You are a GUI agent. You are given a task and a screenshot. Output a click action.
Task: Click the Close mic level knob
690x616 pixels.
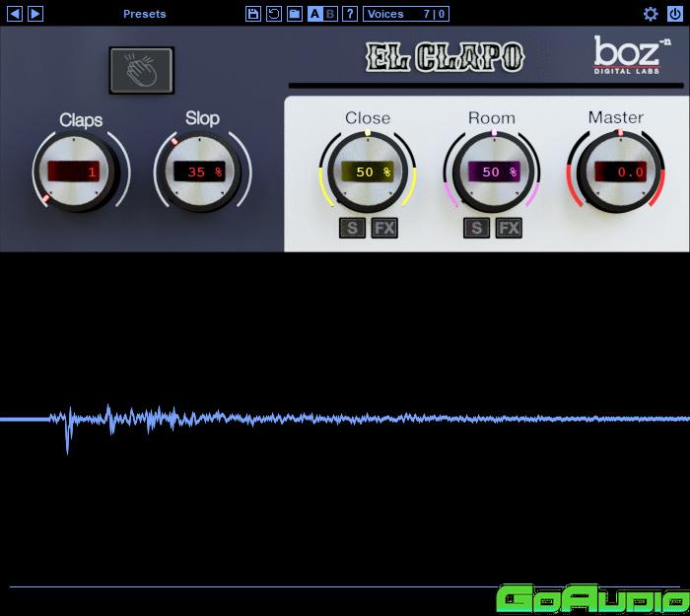pyautogui.click(x=368, y=171)
